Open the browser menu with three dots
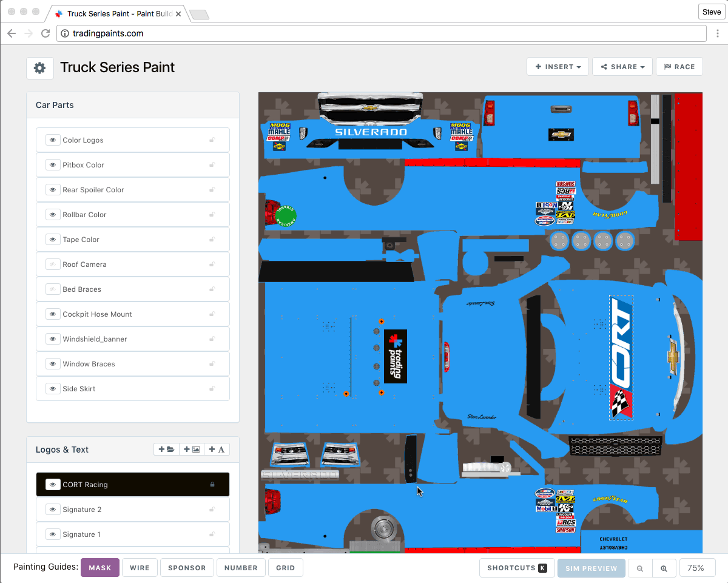 (718, 33)
